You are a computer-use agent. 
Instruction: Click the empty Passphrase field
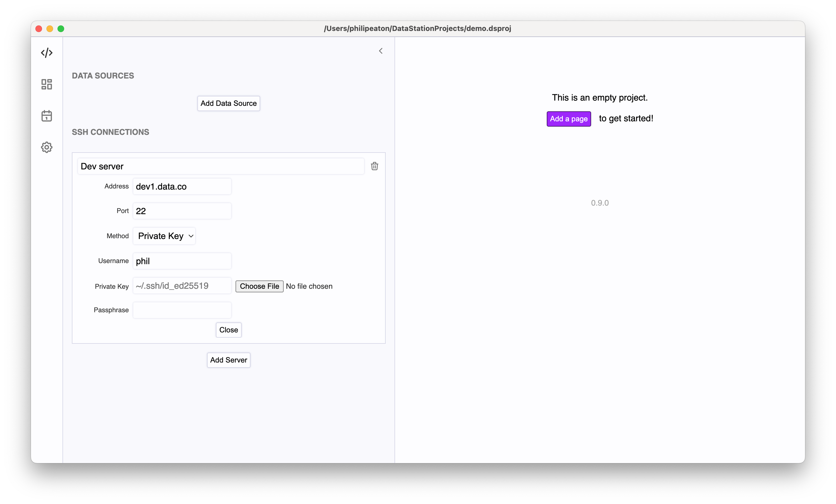[182, 310]
